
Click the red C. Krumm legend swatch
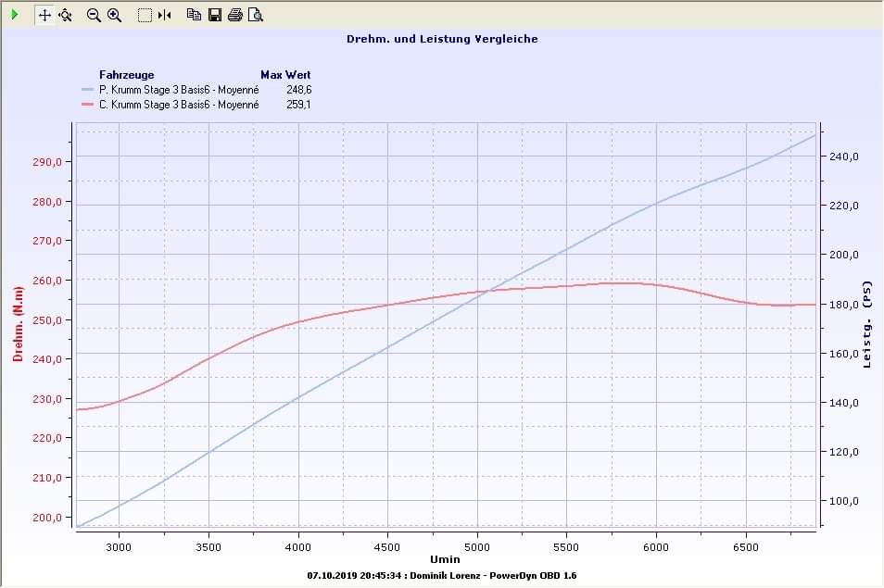point(88,106)
